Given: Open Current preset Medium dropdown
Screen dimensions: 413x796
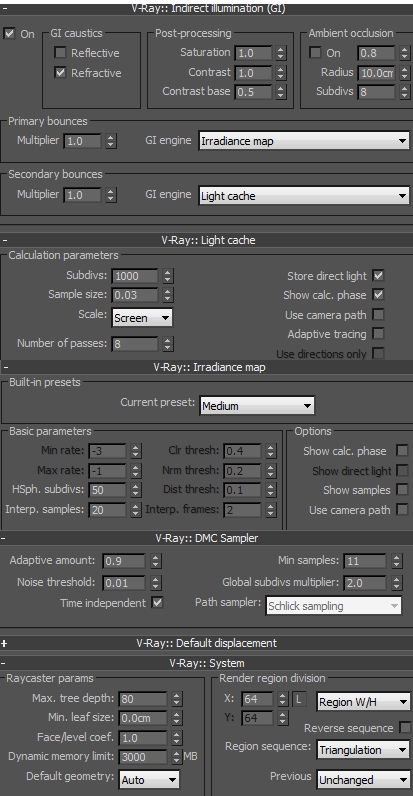Looking at the screenshot, I should 257,406.
